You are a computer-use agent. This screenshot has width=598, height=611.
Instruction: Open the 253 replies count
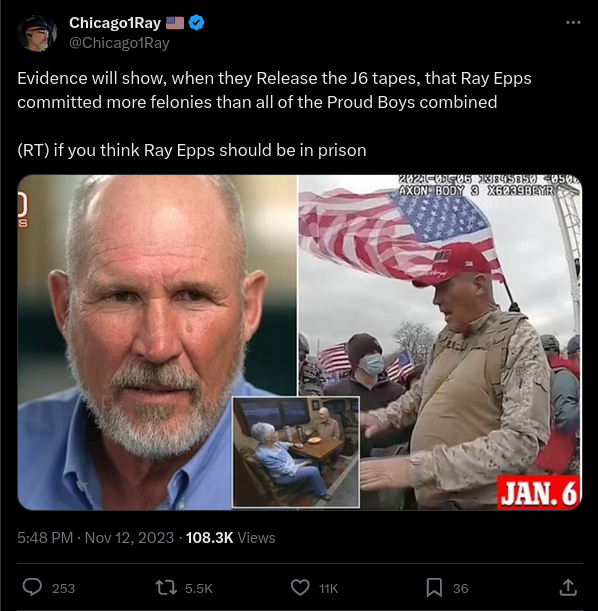[64, 588]
